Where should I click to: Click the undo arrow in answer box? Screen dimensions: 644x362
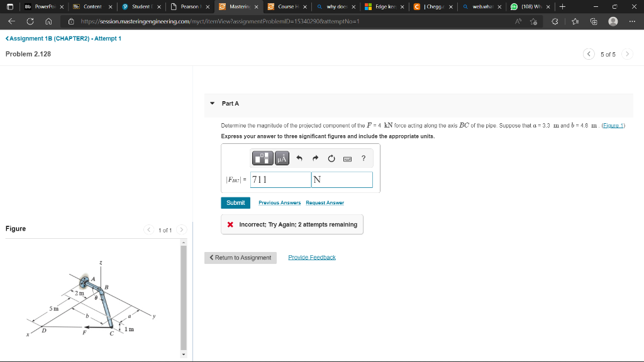click(299, 158)
